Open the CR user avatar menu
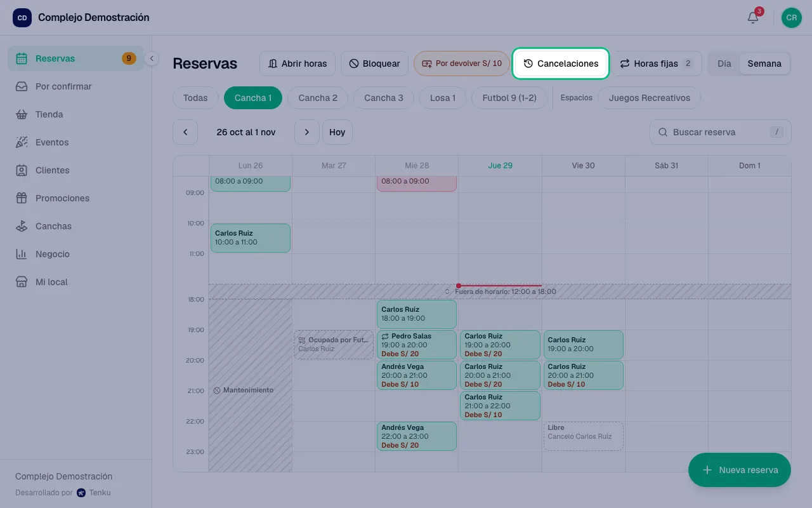Screen dimensions: 812x508 [x=792, y=18]
